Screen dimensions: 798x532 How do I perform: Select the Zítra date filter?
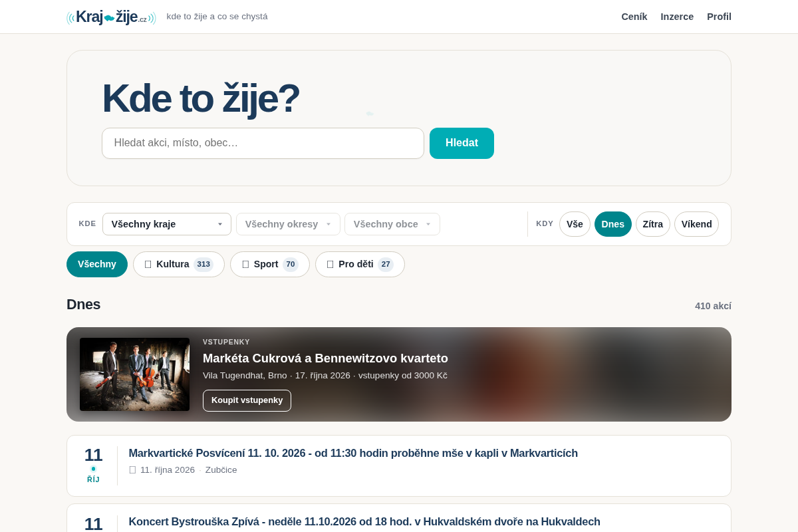tap(653, 224)
